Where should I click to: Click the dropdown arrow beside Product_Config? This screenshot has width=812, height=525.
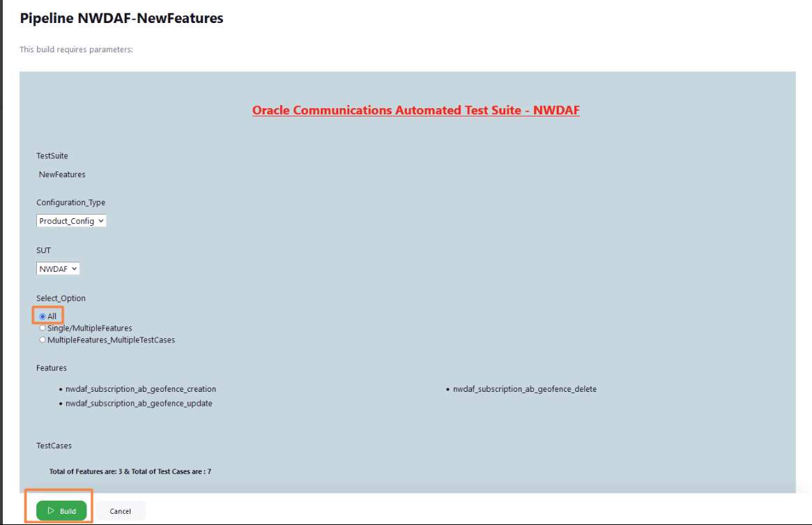(x=102, y=220)
